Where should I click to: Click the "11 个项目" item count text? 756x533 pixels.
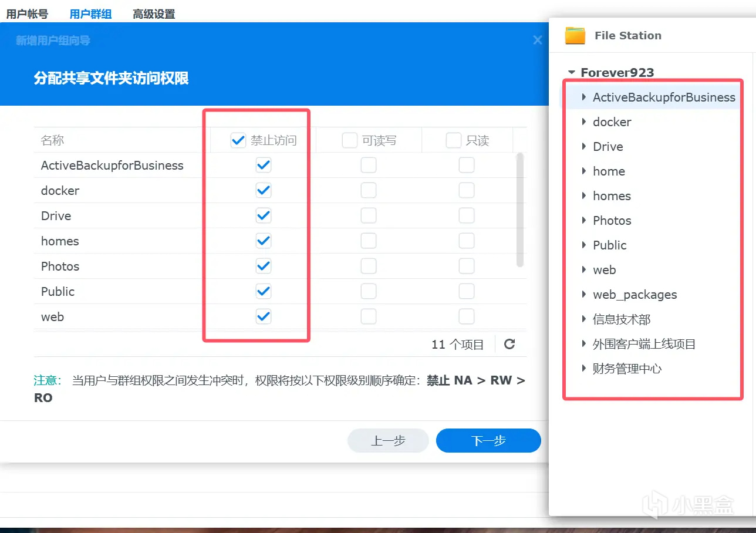[458, 345]
